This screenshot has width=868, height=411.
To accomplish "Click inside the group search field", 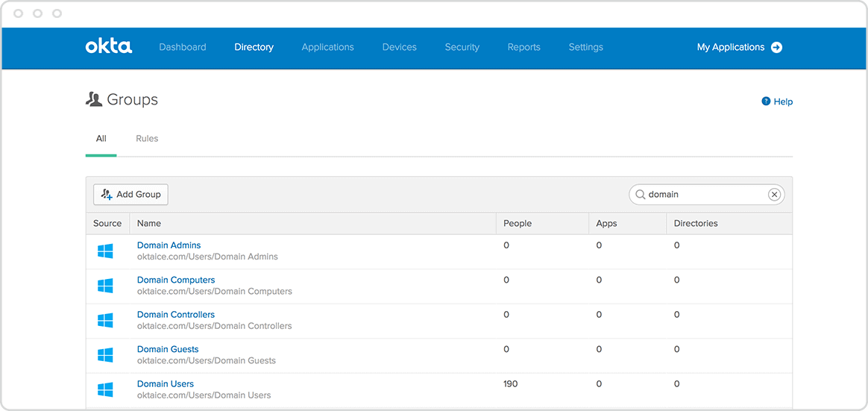I will 705,195.
